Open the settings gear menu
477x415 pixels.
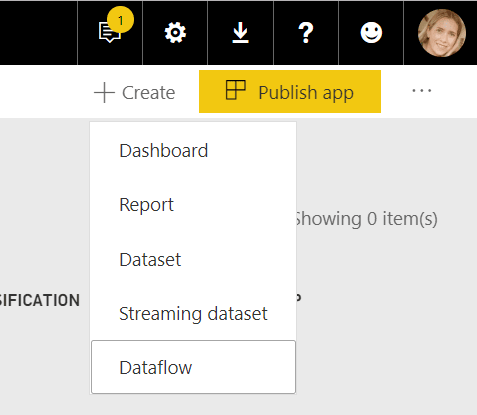pyautogui.click(x=175, y=33)
